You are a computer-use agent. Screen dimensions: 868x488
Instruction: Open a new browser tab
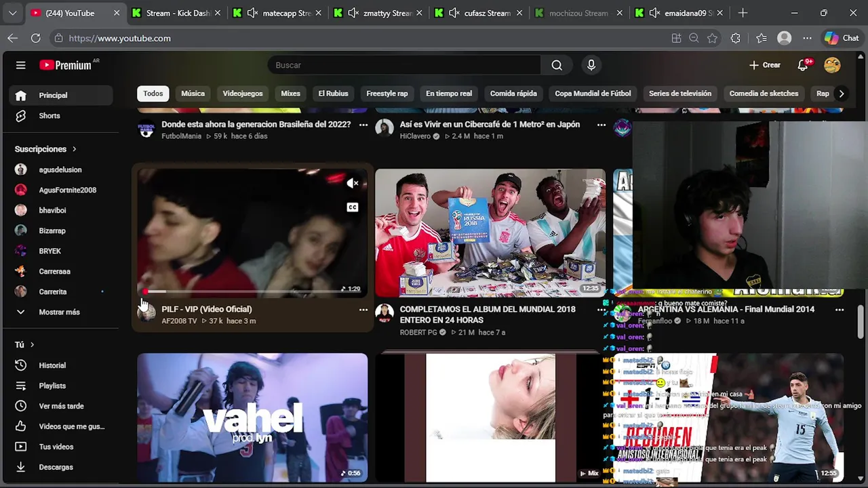coord(743,13)
